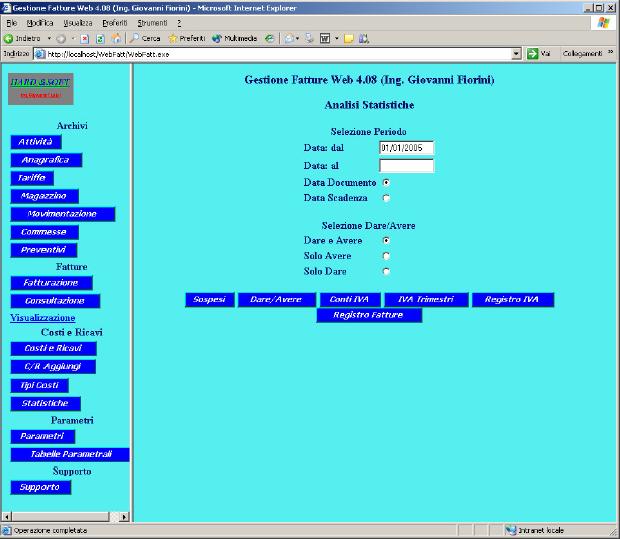Expand the Word edit dropdown arrow

pyautogui.click(x=336, y=38)
